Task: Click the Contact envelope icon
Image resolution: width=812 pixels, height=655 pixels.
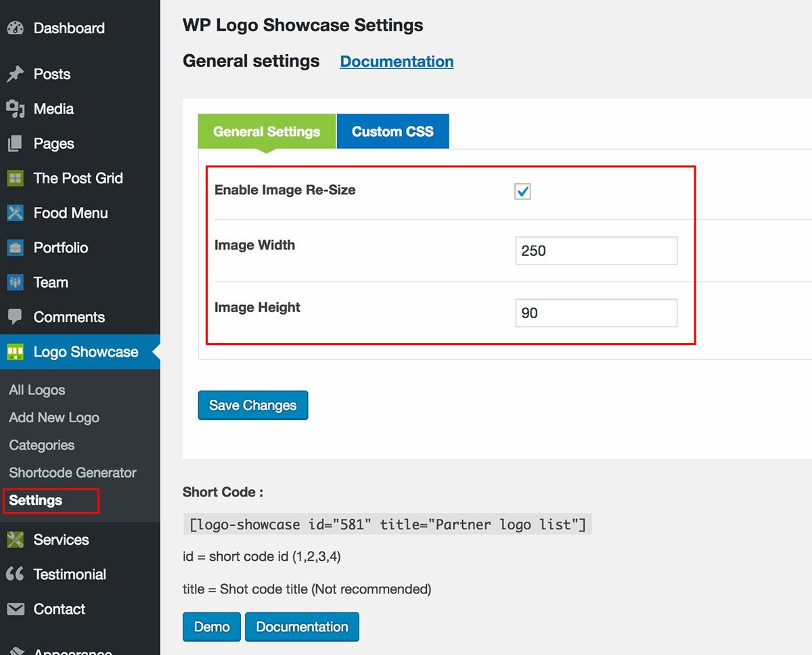Action: coord(15,609)
